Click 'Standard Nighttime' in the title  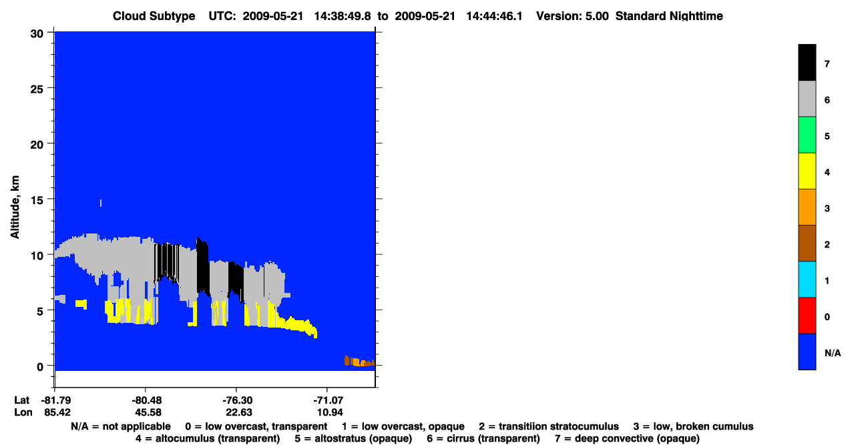(669, 16)
